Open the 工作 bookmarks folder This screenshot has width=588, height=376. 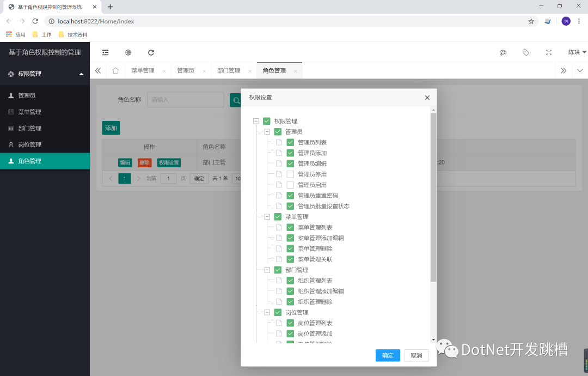tap(41, 34)
